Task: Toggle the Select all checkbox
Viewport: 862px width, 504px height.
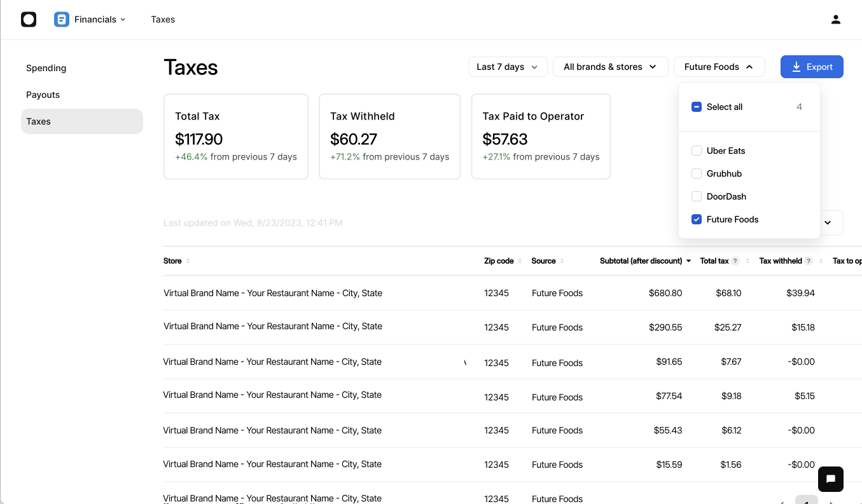Action: (697, 107)
